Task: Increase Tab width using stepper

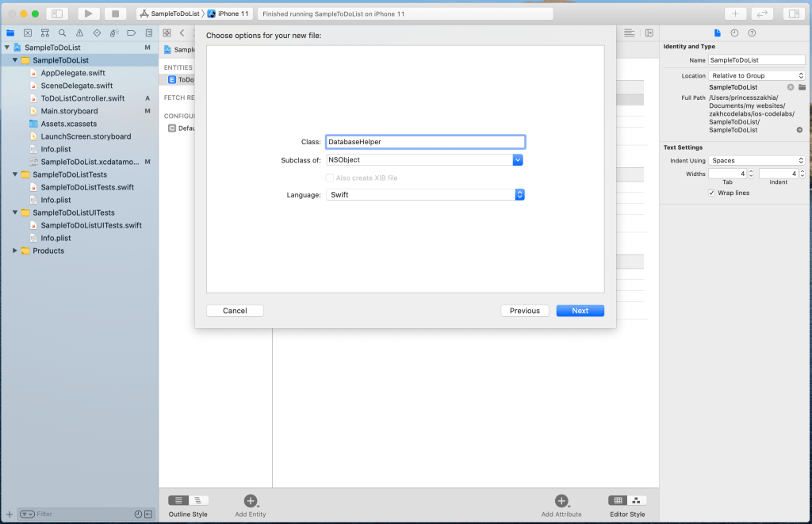Action: [x=753, y=171]
